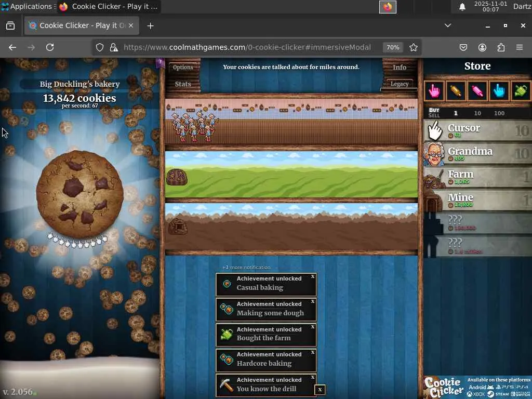The image size is (532, 399).
Task: Reload the Cookie Clicker page
Action: coord(50,47)
